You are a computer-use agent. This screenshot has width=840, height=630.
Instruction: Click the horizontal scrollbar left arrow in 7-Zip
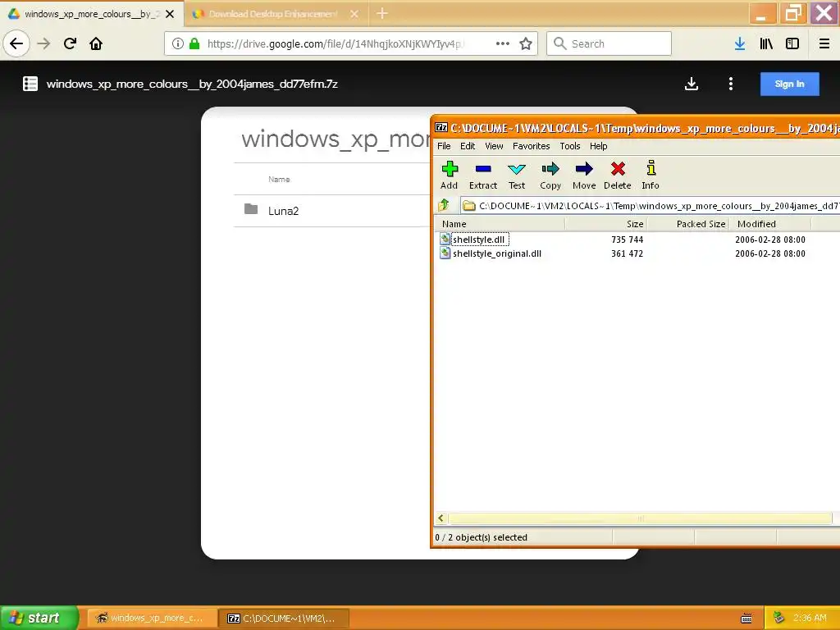pyautogui.click(x=441, y=518)
